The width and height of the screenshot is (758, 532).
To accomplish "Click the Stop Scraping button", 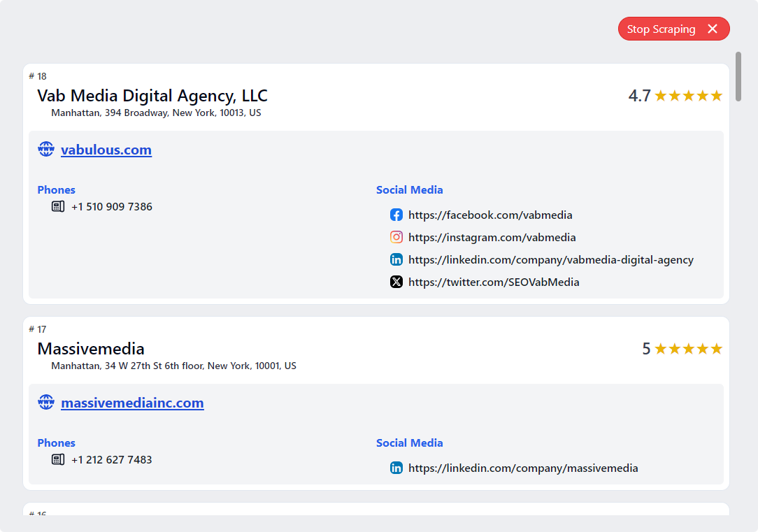I will 661,29.
